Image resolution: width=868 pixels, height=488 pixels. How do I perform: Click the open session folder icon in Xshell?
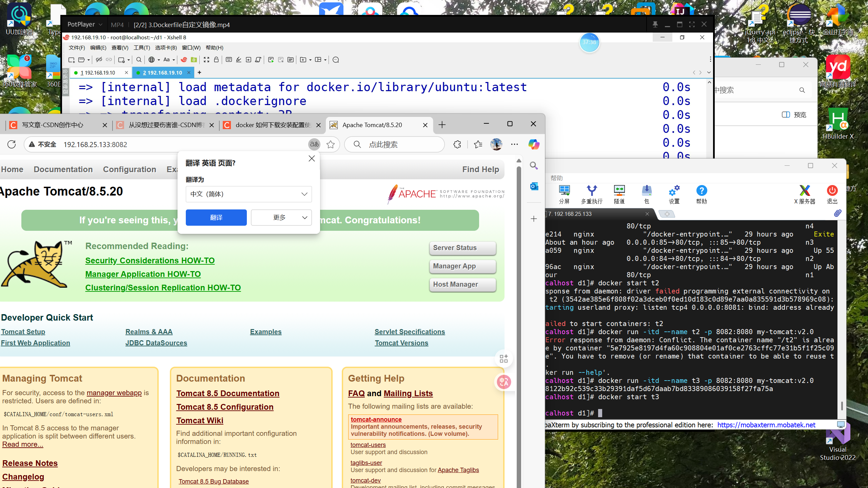(81, 60)
